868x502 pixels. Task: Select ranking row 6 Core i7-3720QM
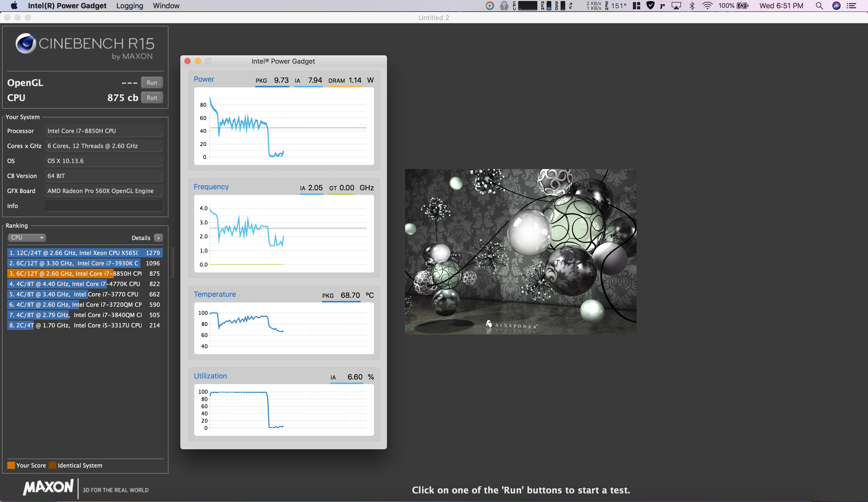[x=85, y=305]
